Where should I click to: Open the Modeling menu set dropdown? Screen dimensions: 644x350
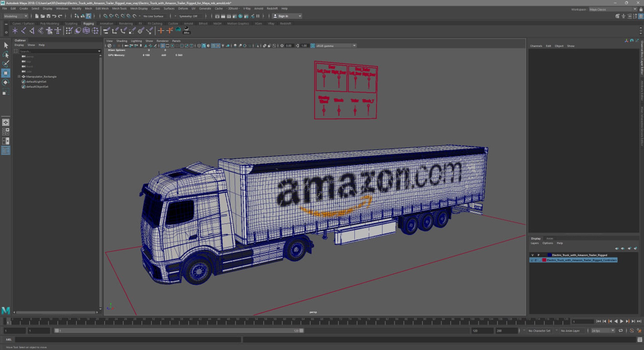click(x=16, y=16)
